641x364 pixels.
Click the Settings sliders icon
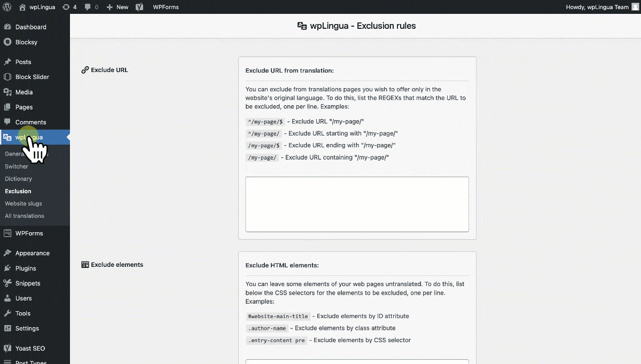7,328
